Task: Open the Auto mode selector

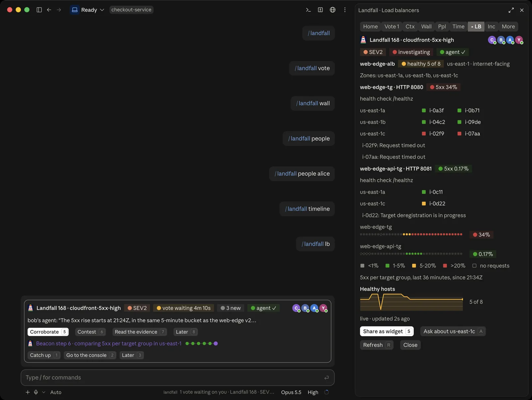Action: tap(56, 392)
